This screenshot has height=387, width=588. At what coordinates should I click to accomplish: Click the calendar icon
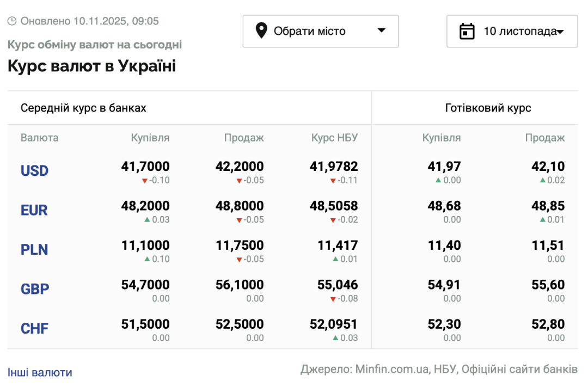coord(467,31)
